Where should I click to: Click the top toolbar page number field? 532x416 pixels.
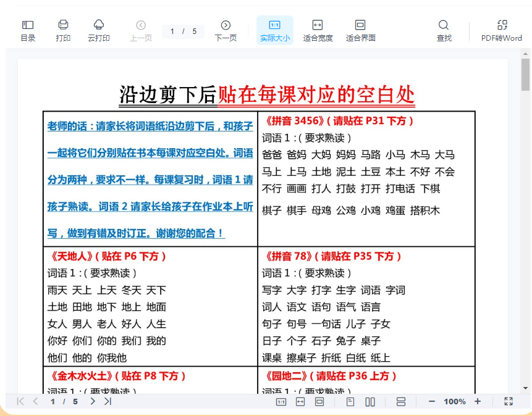(x=173, y=31)
